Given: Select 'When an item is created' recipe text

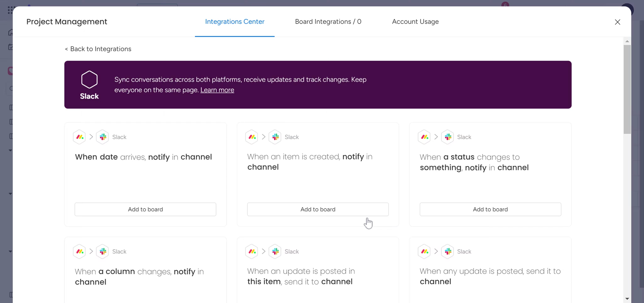Looking at the screenshot, I should coord(310,162).
